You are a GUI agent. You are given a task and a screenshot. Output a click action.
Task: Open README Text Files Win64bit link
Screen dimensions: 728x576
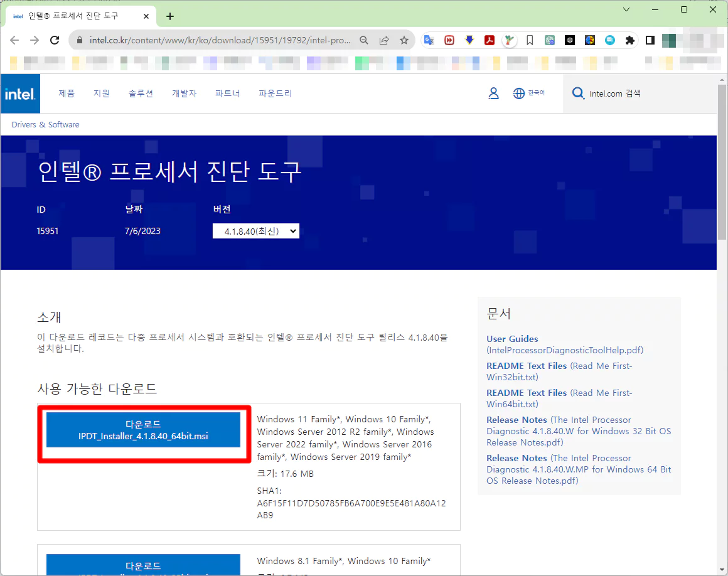(x=559, y=398)
